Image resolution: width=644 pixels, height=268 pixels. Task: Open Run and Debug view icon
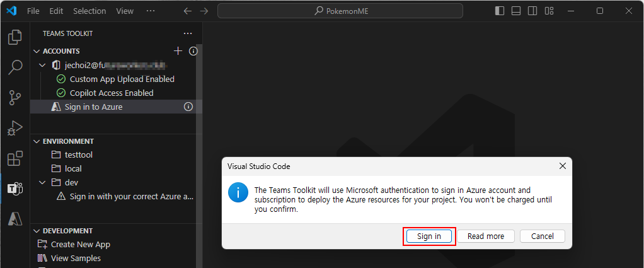[x=15, y=128]
